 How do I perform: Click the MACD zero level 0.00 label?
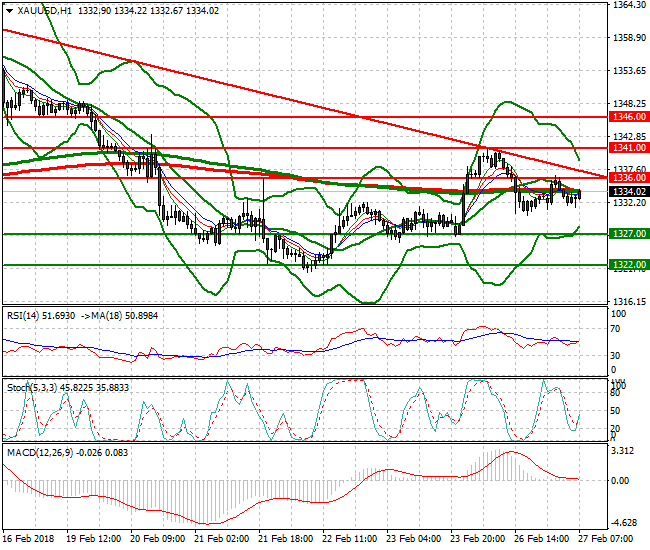(x=620, y=481)
